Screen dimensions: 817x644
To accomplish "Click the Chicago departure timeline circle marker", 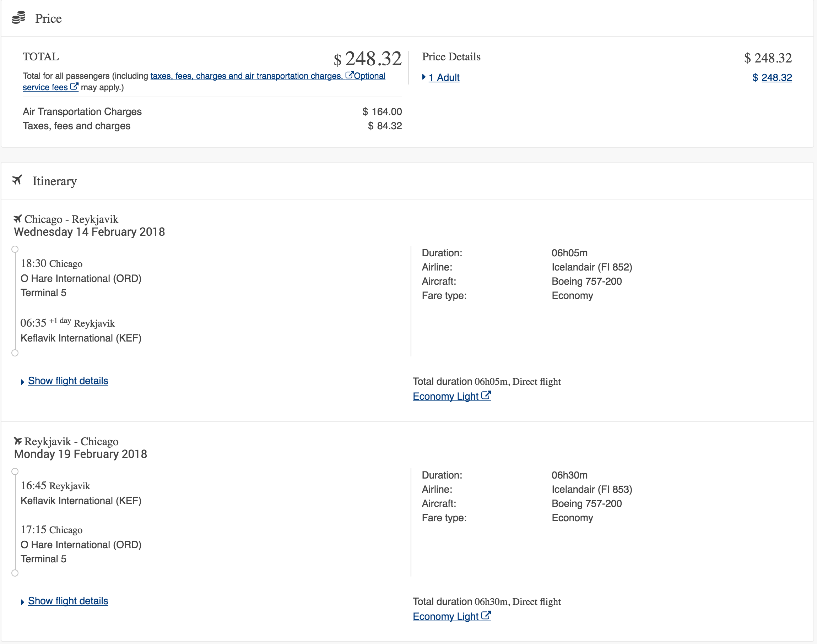I will pyautogui.click(x=15, y=249).
